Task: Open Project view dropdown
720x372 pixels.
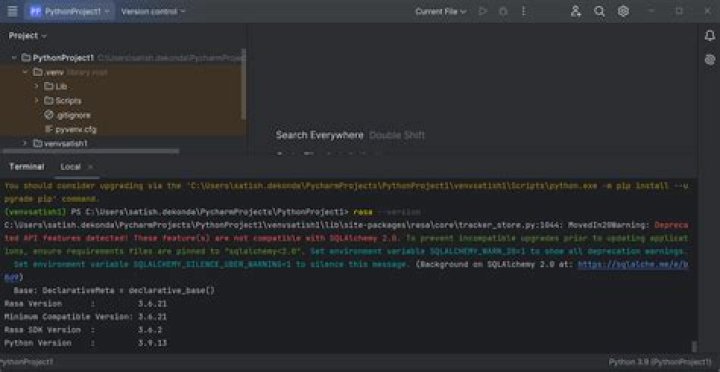Action: pyautogui.click(x=28, y=36)
